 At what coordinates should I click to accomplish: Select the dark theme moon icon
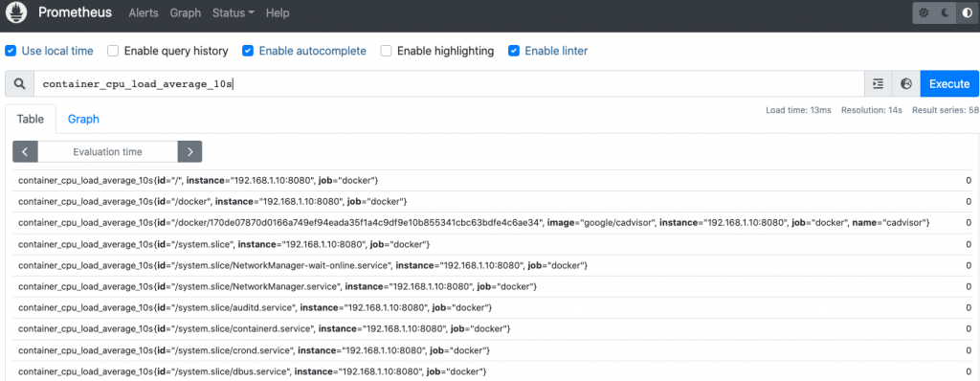tap(945, 12)
